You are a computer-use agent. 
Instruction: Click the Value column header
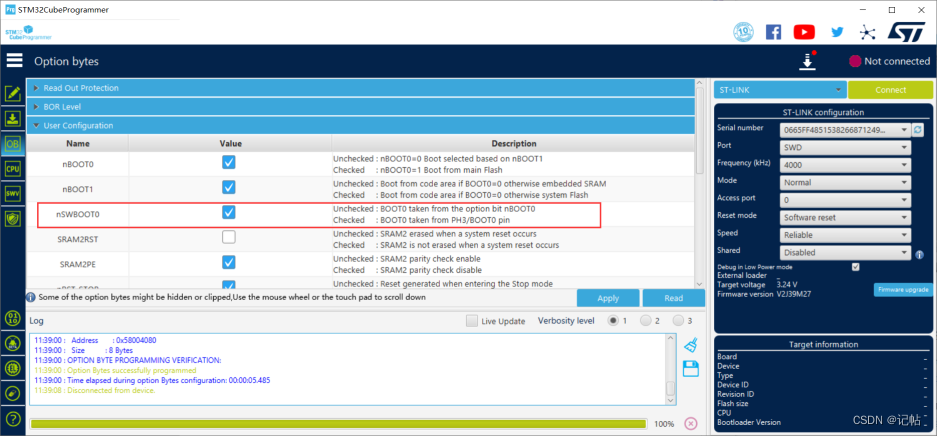pyautogui.click(x=230, y=143)
